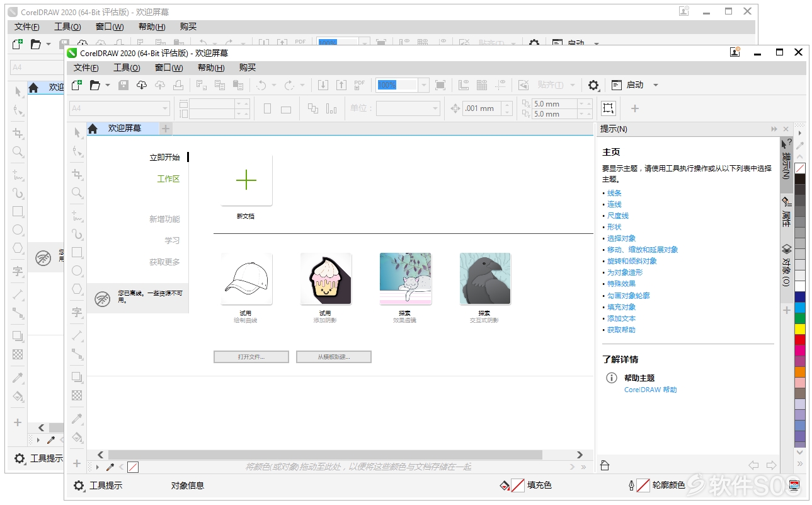
Task: Select the Interactive Fill tool in front toolbox
Action: coord(77,436)
